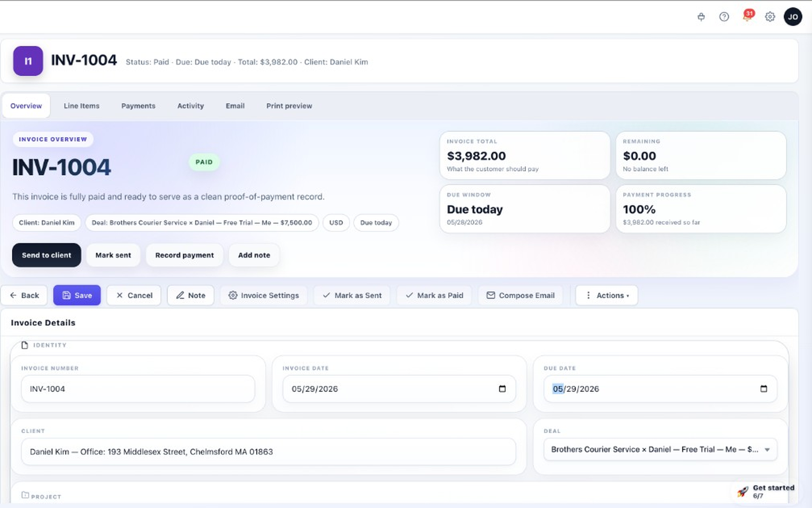The height and width of the screenshot is (508, 812).
Task: Click the Mark sent button
Action: pos(113,255)
